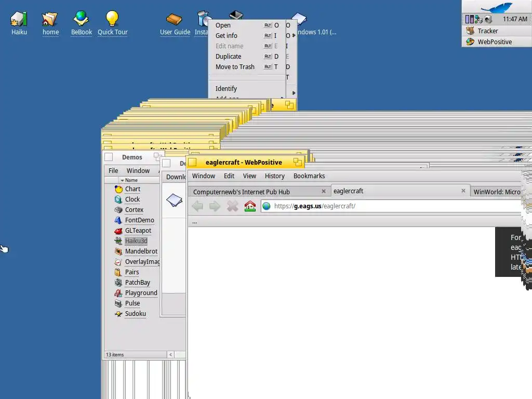The height and width of the screenshot is (399, 532).
Task: Click the Chart app icon in Demos
Action: tap(118, 189)
